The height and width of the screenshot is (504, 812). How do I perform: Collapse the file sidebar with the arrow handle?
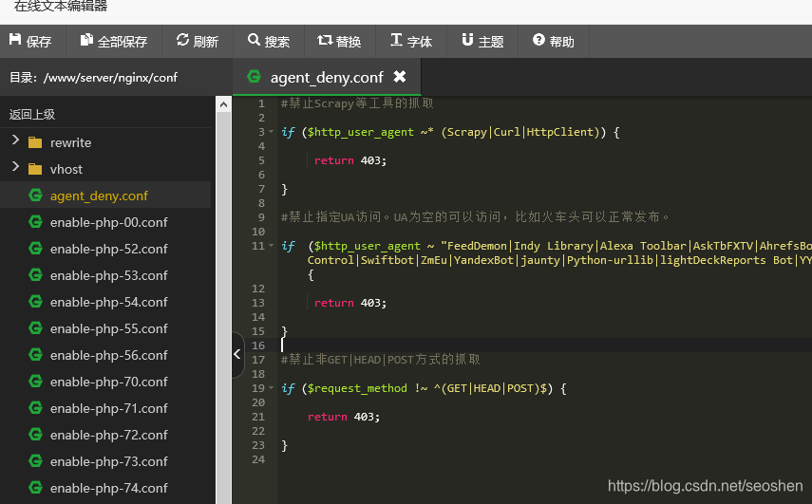coord(237,354)
